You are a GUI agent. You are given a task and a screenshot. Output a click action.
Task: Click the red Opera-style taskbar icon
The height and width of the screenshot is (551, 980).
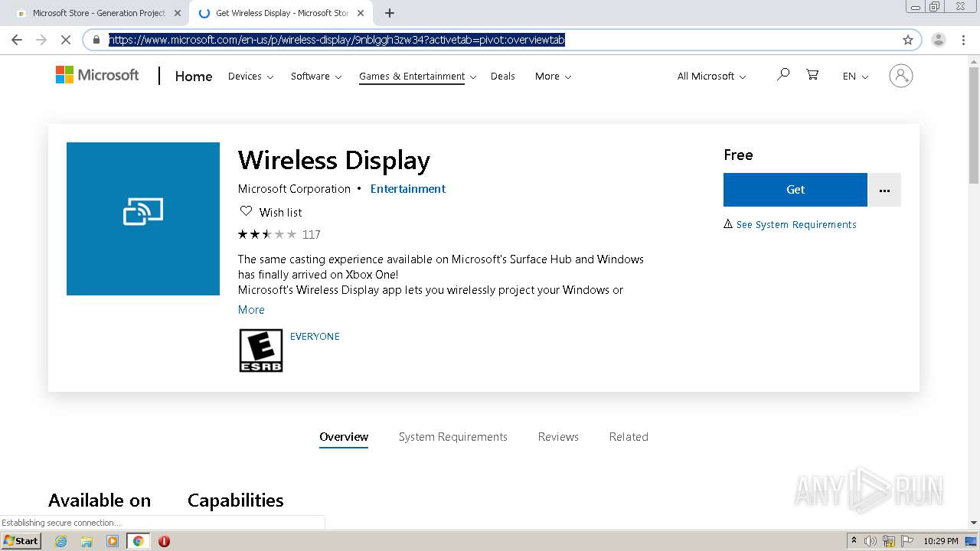tap(164, 541)
